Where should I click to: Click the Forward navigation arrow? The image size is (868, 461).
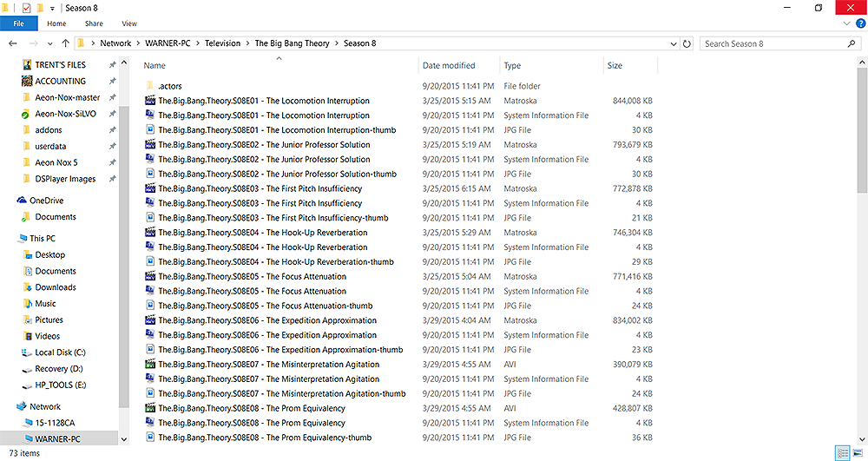34,43
